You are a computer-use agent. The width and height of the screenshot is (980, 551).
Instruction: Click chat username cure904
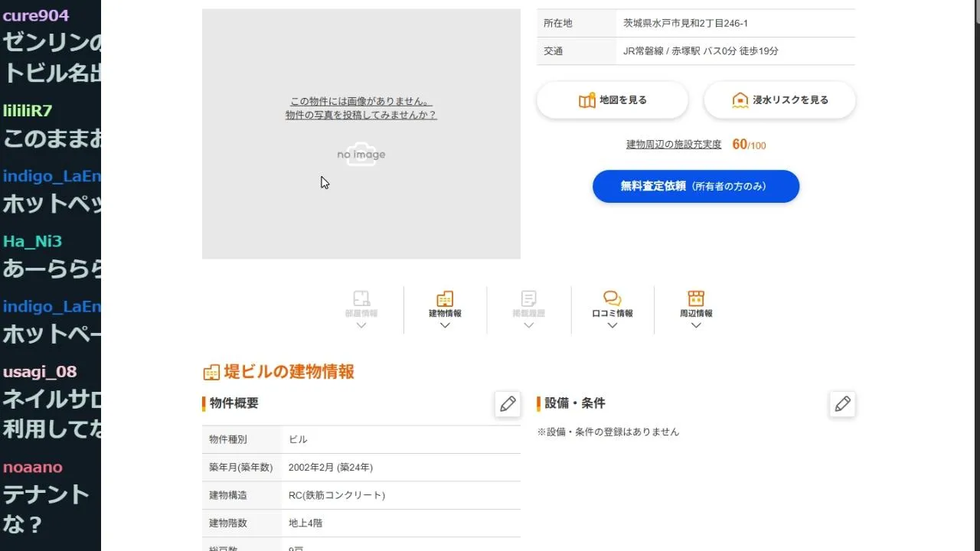tap(36, 15)
